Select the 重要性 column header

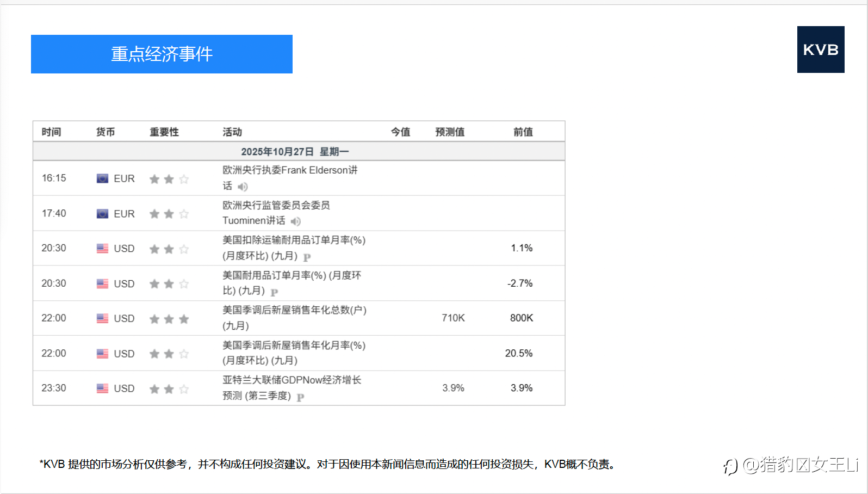pos(164,132)
